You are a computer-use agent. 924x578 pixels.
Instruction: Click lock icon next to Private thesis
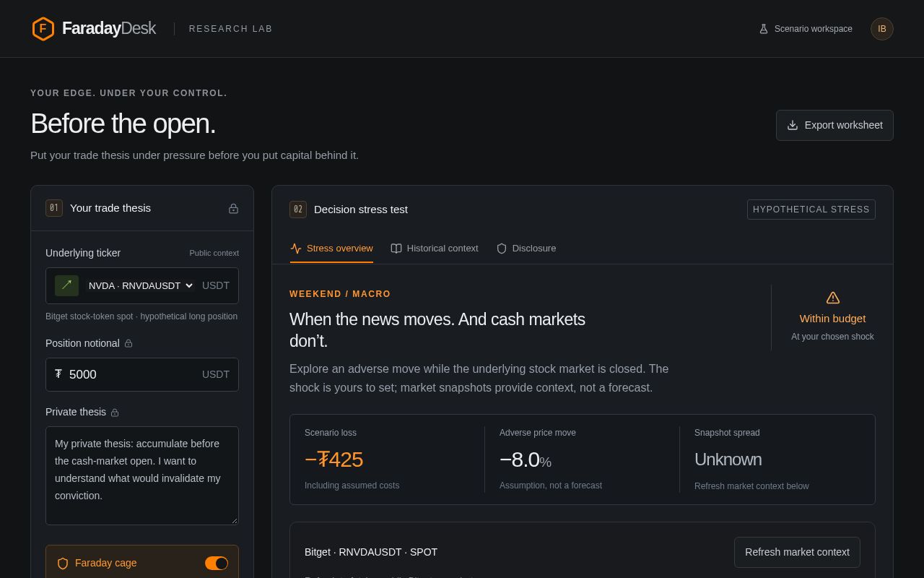coord(115,413)
